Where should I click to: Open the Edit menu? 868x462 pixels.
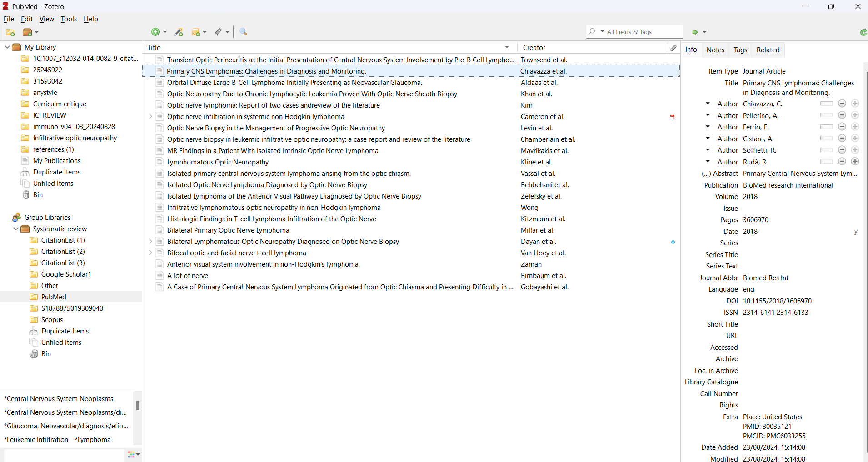coord(27,19)
